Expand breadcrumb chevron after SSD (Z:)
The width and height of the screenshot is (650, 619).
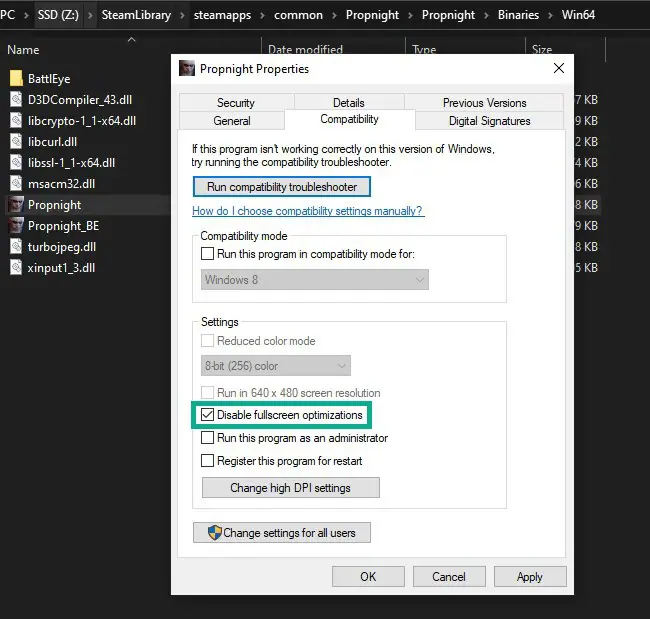coord(90,15)
